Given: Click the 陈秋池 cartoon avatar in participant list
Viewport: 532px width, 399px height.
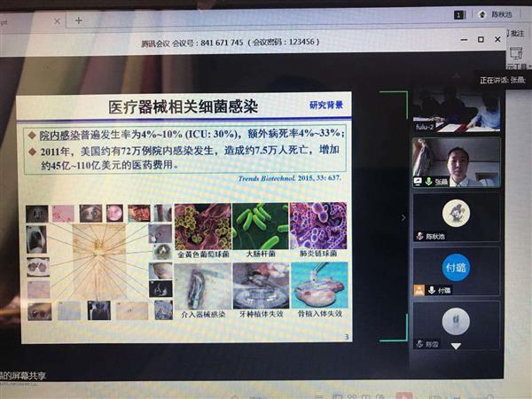Looking at the screenshot, I should [x=456, y=211].
